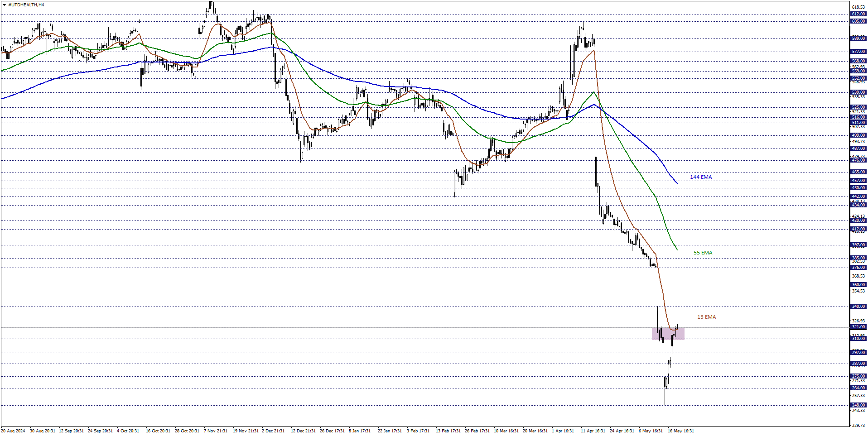The width and height of the screenshot is (868, 436).
Task: Click the 577.00 price level label
Action: 858,52
